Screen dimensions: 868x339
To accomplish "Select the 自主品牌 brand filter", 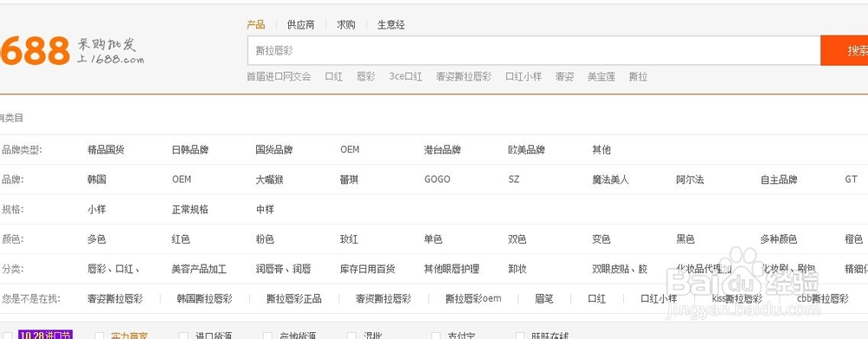I will click(779, 179).
